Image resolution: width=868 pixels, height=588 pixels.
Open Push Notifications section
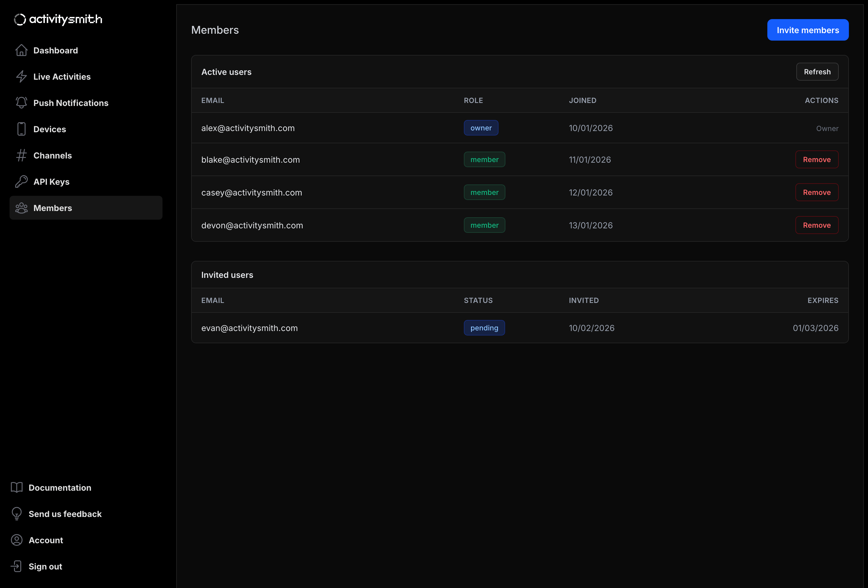(x=70, y=103)
